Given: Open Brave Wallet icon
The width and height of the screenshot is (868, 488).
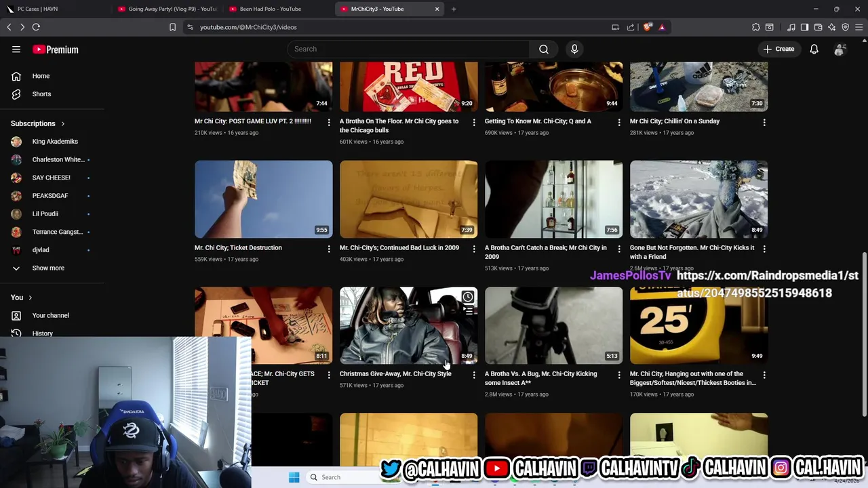Looking at the screenshot, I should click(x=818, y=27).
